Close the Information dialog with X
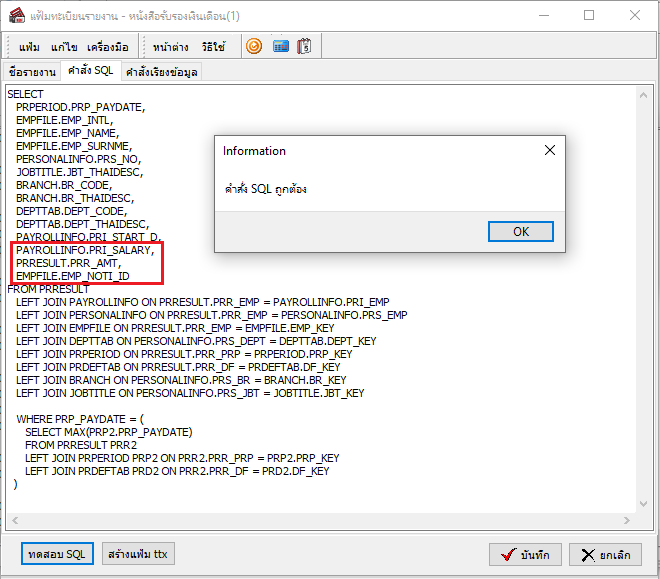 tap(548, 151)
